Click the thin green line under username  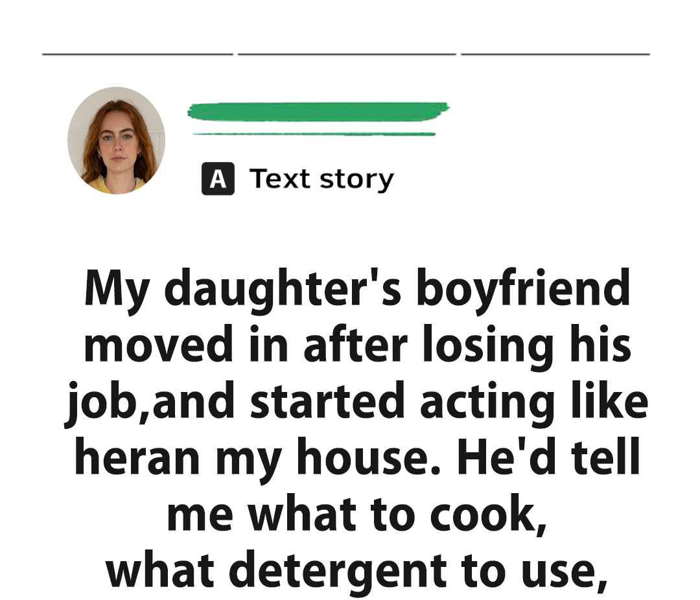click(314, 134)
